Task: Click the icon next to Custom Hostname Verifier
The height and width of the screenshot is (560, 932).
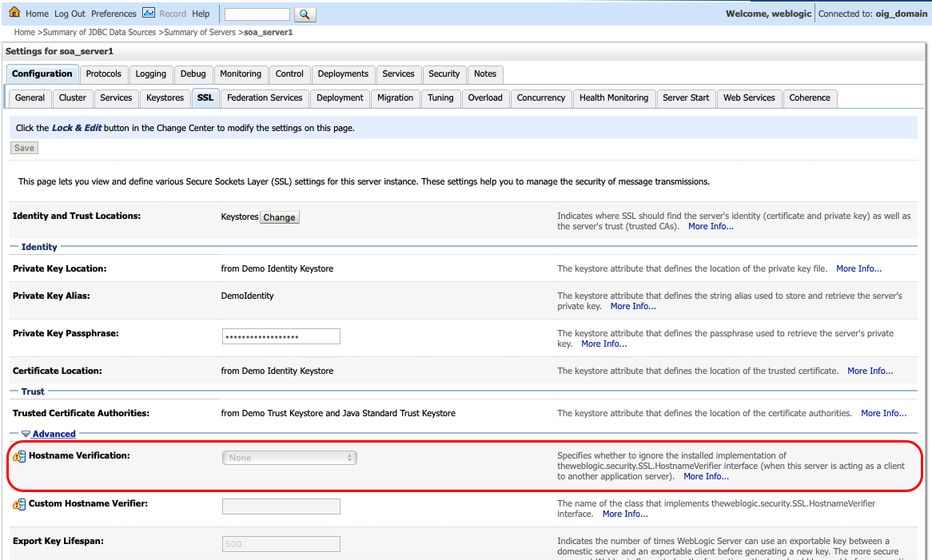Action: (18, 503)
